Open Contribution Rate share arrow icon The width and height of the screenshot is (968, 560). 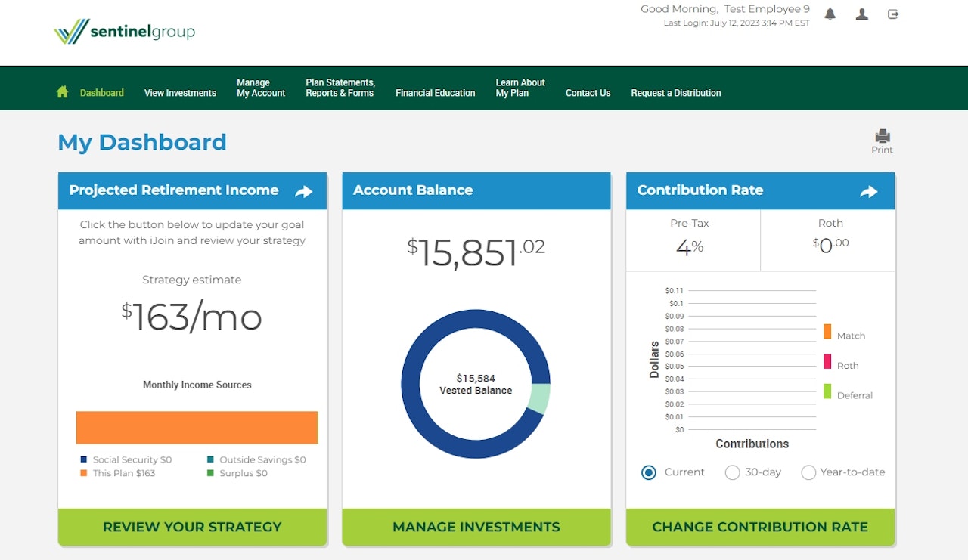coord(868,192)
